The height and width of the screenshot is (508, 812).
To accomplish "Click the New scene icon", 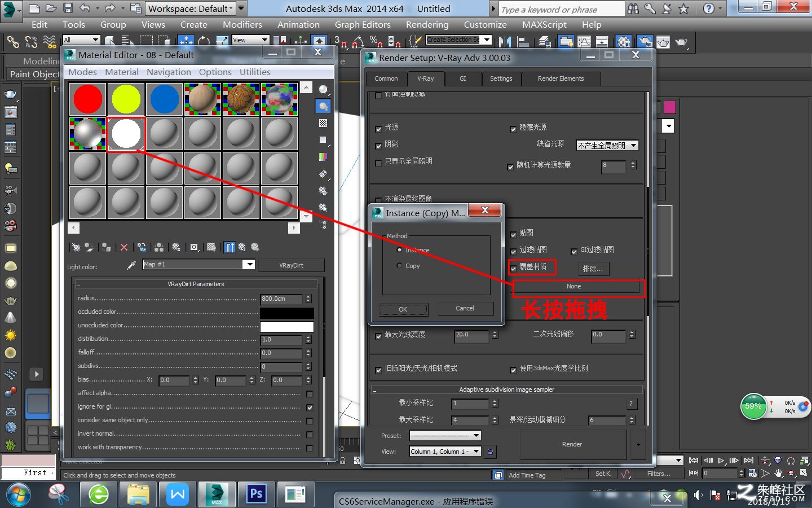I will [34, 8].
